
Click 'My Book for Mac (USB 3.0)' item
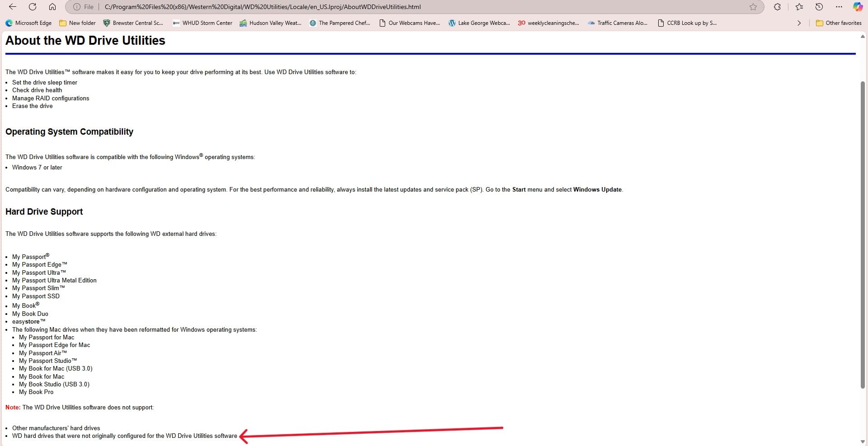[56, 369]
